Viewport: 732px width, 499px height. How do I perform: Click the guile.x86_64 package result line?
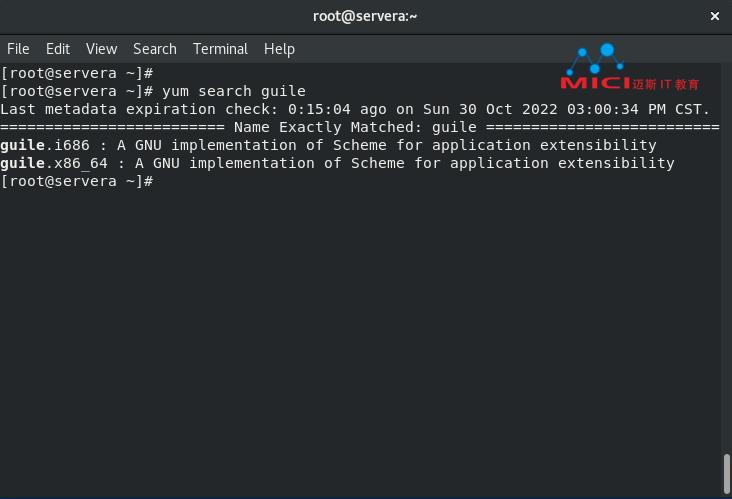pos(337,163)
